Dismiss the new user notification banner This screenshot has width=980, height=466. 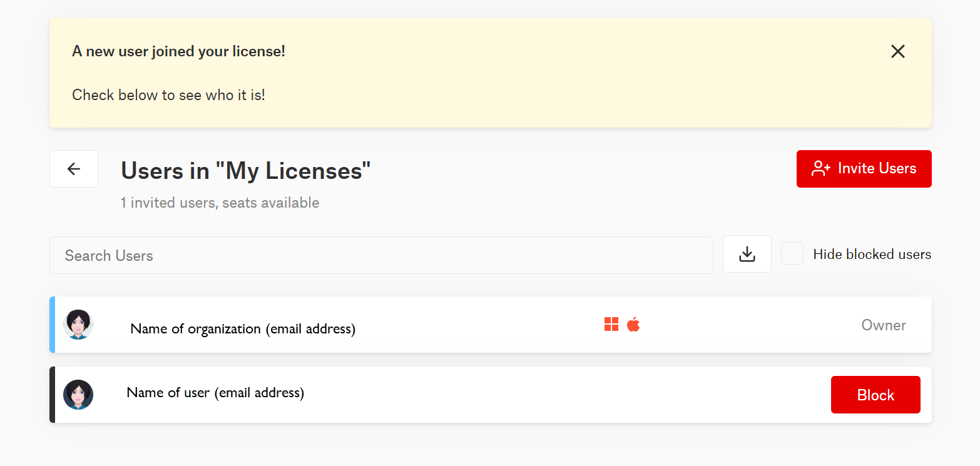(897, 52)
